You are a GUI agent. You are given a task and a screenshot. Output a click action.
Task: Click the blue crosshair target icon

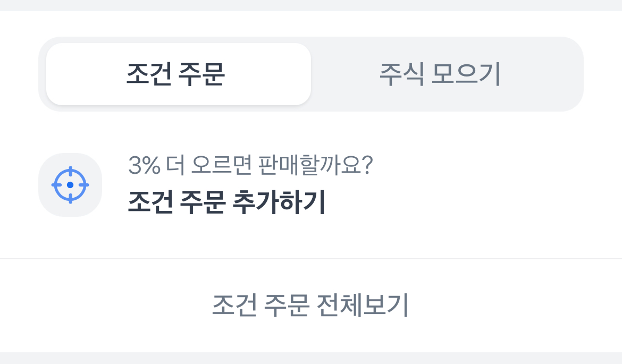coord(70,185)
